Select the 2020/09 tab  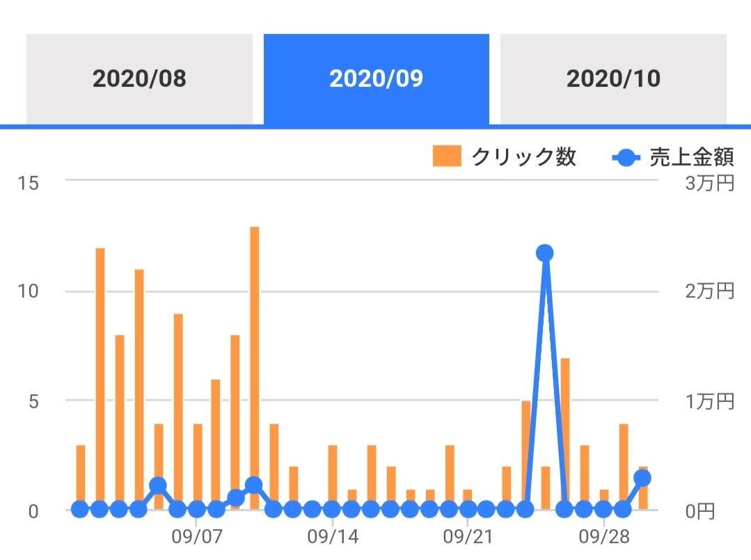coord(376,79)
